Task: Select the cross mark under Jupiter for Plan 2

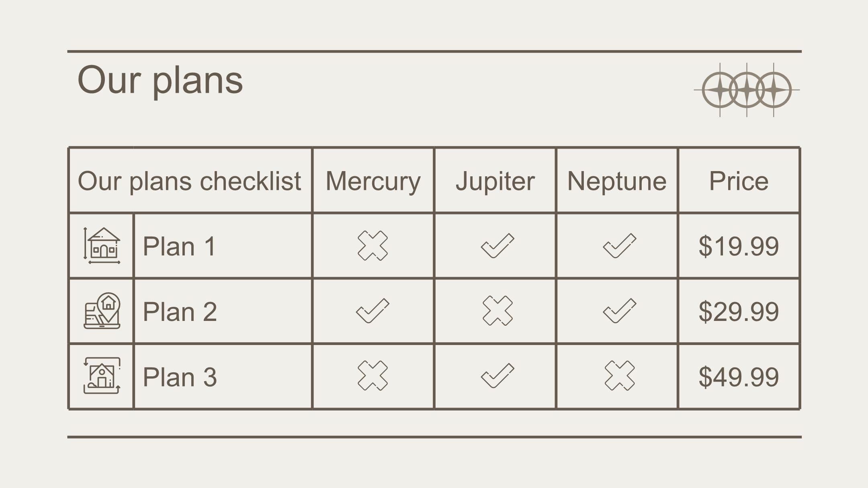Action: click(497, 310)
